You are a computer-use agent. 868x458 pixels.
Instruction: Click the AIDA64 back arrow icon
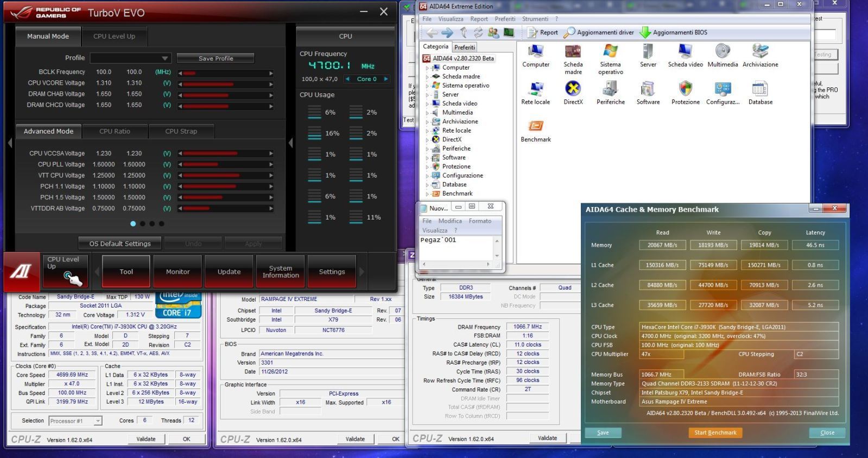pos(432,33)
